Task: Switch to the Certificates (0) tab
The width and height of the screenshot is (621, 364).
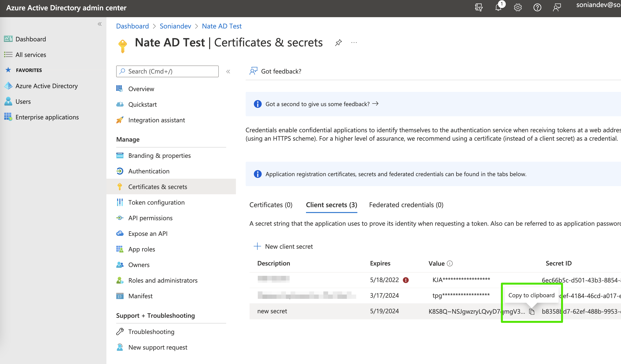Action: 271,205
